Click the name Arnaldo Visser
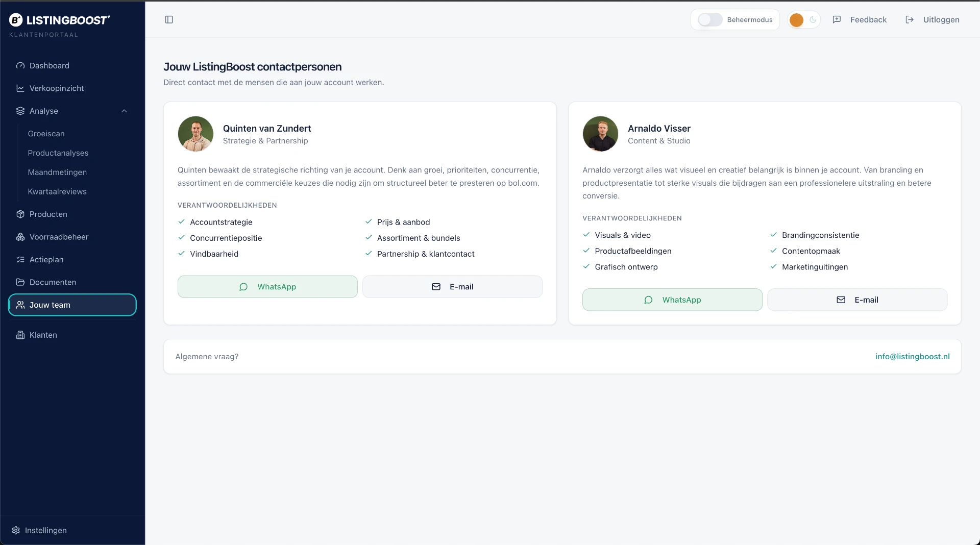 659,129
